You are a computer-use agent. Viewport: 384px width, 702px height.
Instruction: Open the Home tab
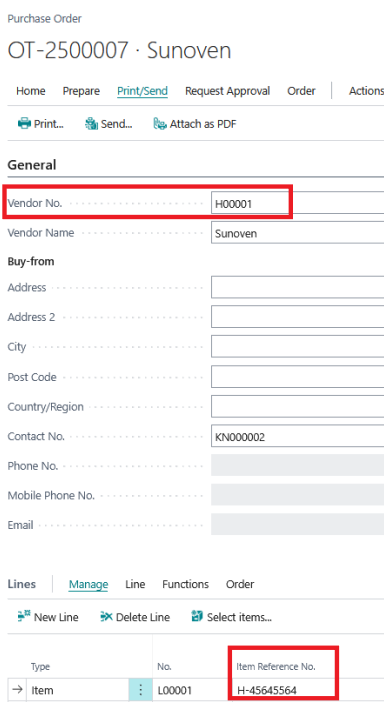tap(30, 91)
